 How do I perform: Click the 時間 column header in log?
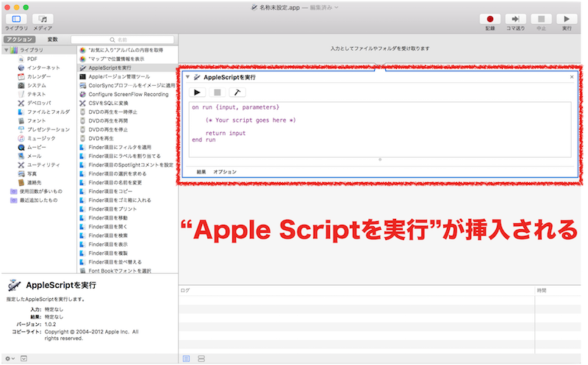[541, 290]
